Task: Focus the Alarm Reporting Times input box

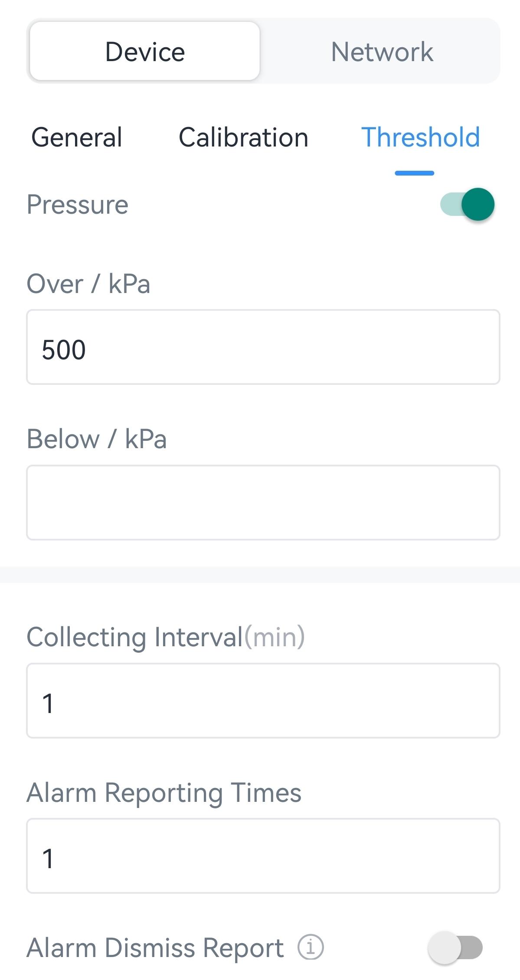Action: 263,856
